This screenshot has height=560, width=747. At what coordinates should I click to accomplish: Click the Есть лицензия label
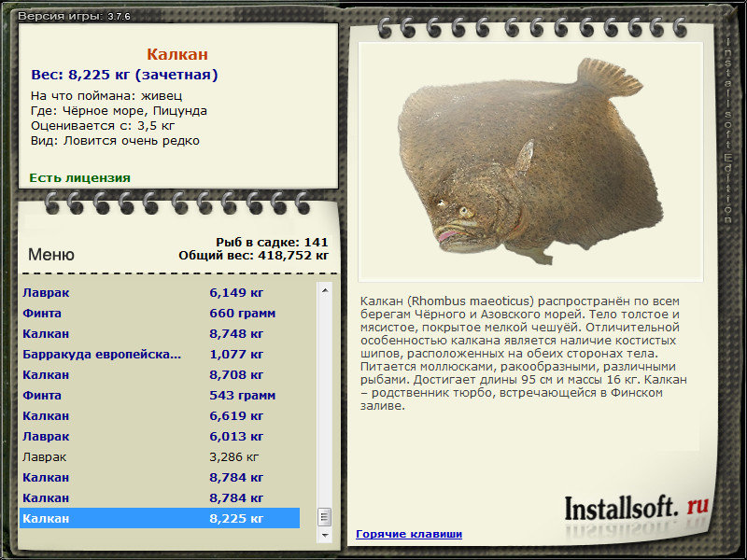pos(80,177)
